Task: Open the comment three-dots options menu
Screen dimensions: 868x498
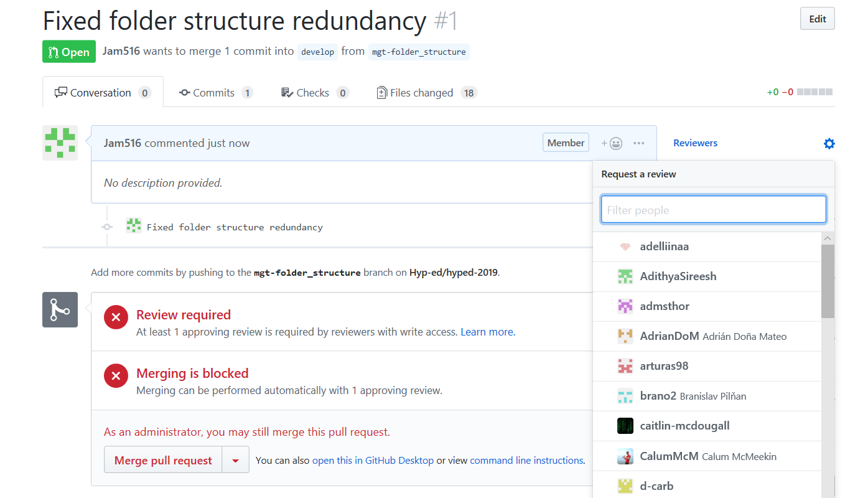Action: (639, 143)
